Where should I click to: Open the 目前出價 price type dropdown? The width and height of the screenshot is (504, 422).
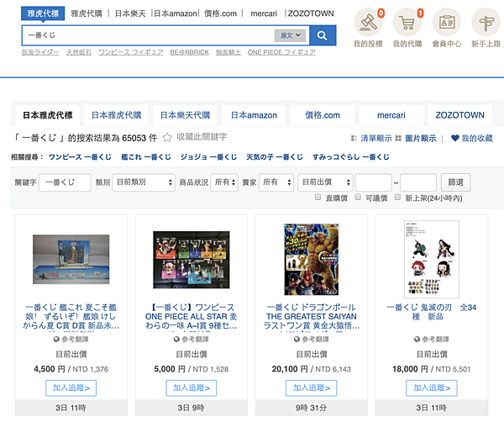(x=325, y=182)
